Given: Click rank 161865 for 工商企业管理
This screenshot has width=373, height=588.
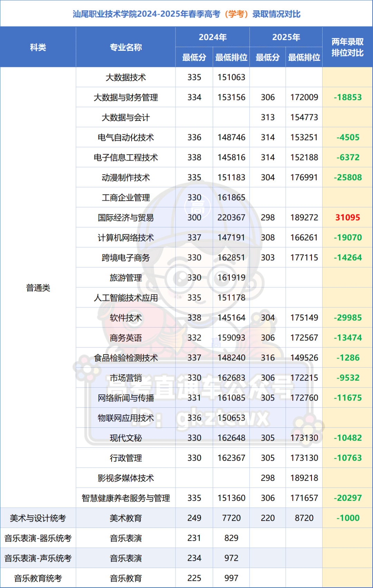Looking at the screenshot, I should click(231, 197).
